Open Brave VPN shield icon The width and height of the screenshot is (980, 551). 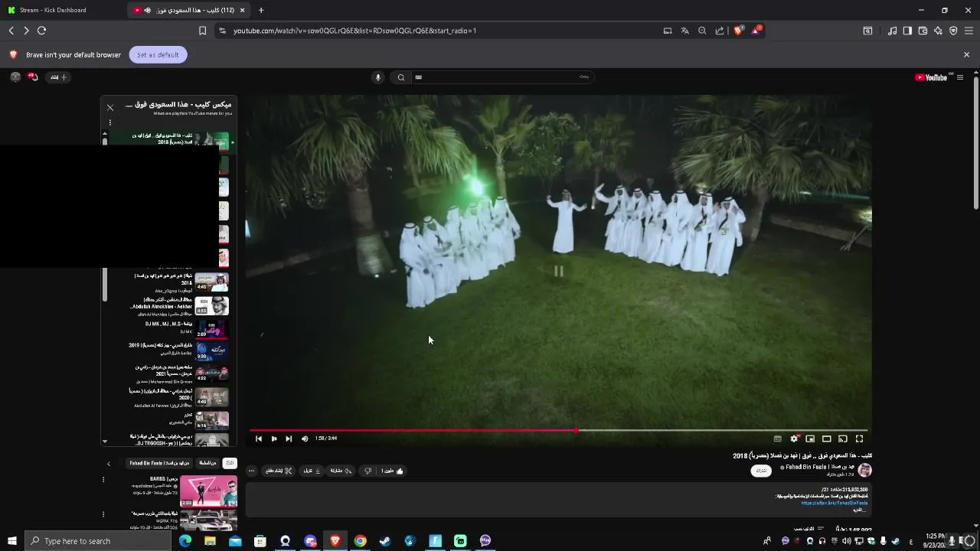tap(953, 31)
